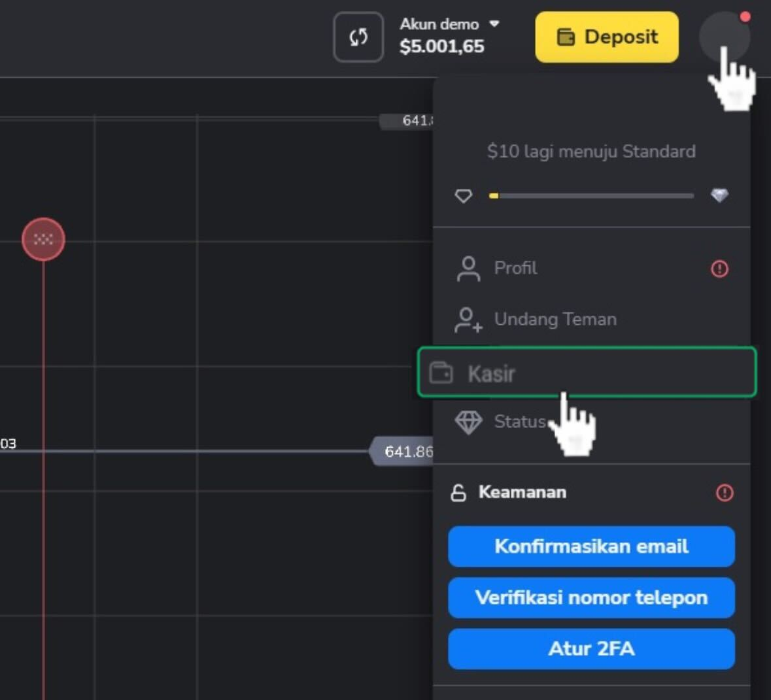The image size is (771, 700).
Task: Click the yellow Deposit button
Action: pos(607,37)
